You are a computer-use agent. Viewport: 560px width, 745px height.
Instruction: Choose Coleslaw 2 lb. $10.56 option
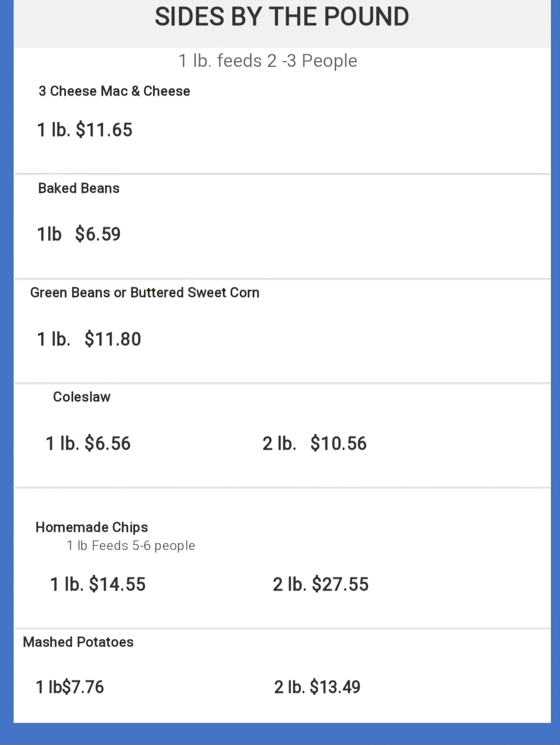coord(314,443)
